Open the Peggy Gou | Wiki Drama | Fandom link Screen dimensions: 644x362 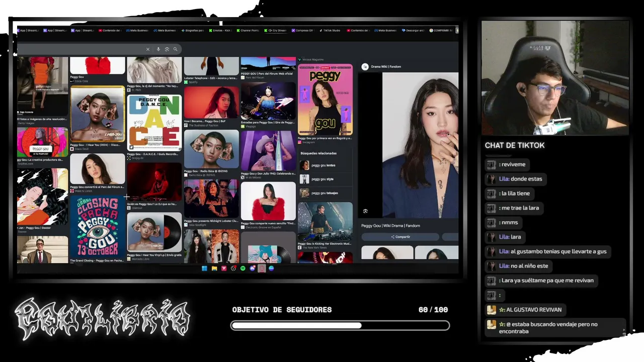(x=390, y=226)
